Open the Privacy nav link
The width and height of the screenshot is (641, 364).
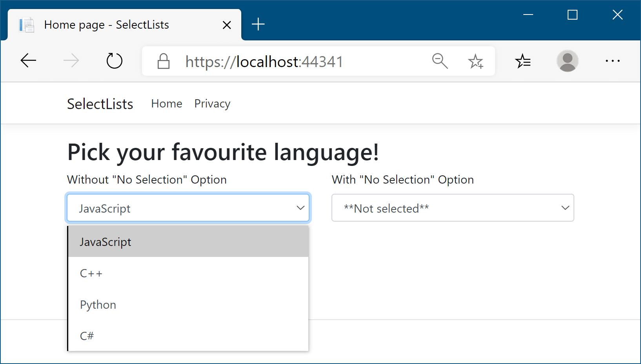click(x=212, y=104)
